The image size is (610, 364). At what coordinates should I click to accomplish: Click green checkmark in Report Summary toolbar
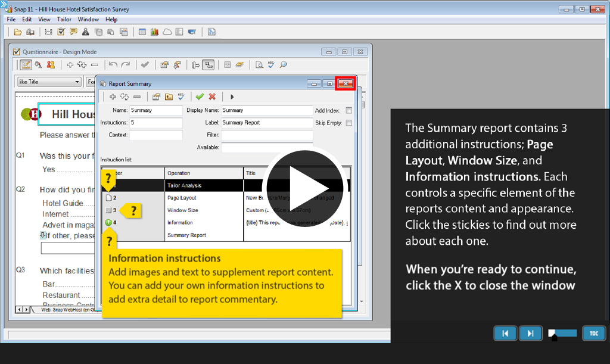200,97
